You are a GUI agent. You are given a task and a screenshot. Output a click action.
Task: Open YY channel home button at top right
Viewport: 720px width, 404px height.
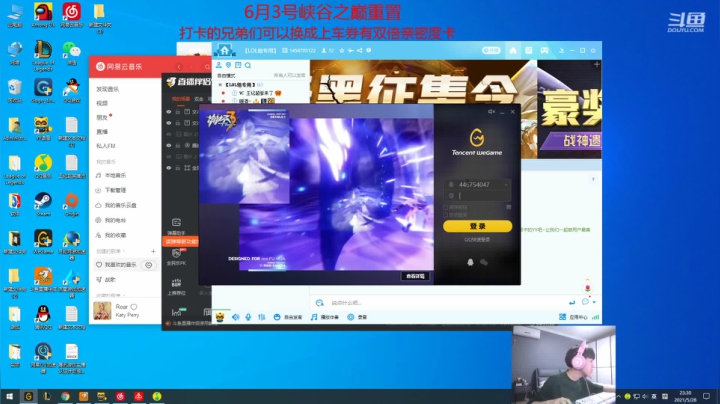click(x=513, y=50)
